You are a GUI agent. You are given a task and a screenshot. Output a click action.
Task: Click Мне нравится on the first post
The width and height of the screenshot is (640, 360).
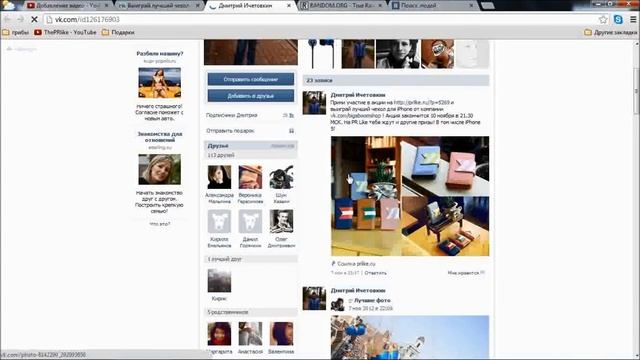466,273
